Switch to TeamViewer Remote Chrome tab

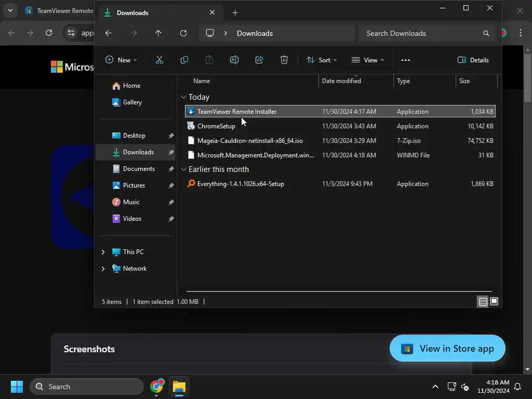point(59,11)
